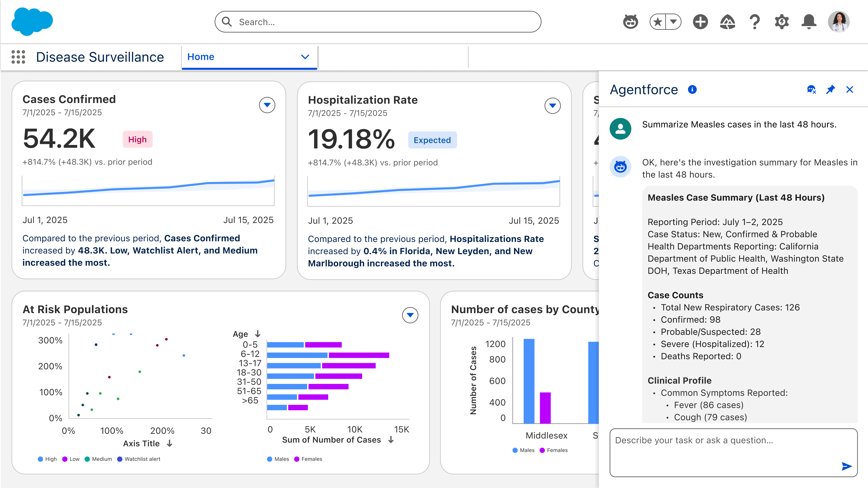
Task: Open the Global Actions plus icon
Action: [x=700, y=22]
